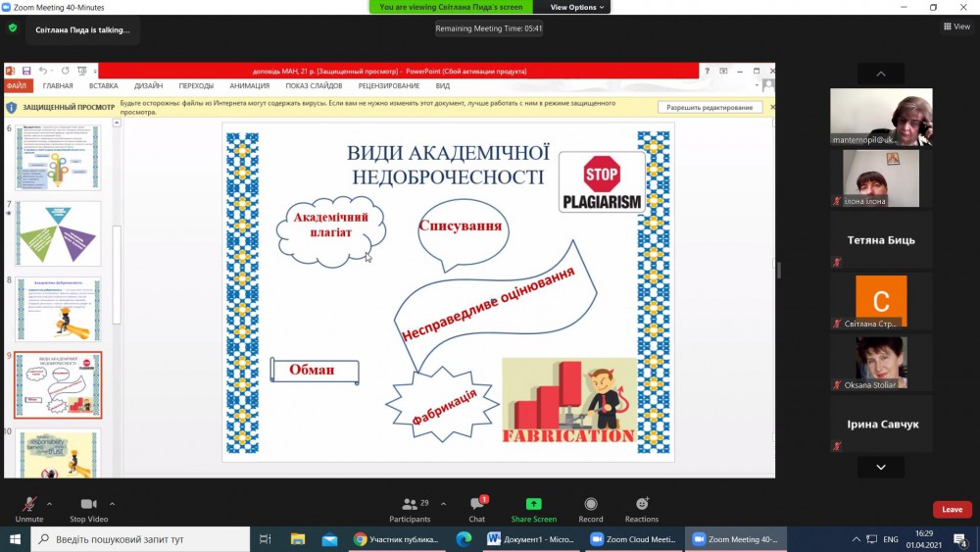Click the green encryption shield icon
This screenshot has width=980, height=552.
click(x=13, y=28)
